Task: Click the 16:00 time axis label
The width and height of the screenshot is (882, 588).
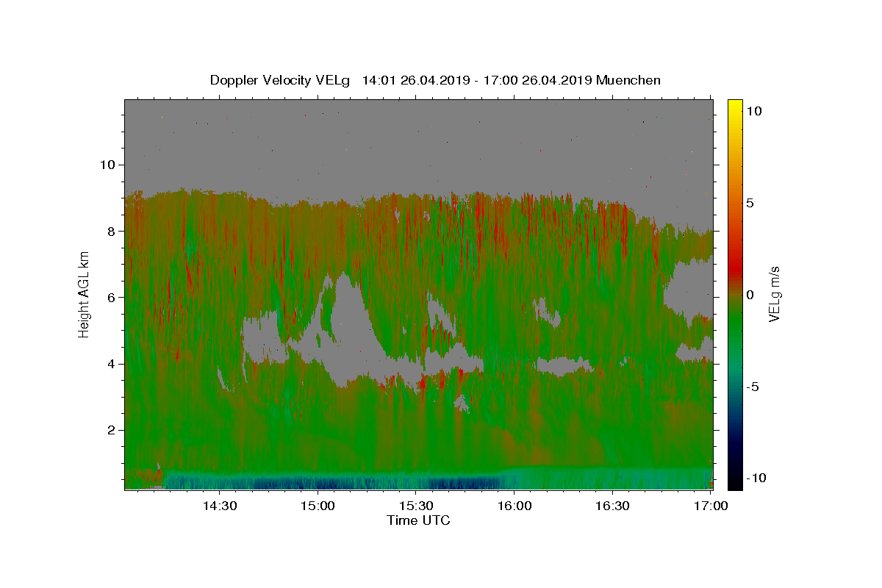Action: click(x=514, y=506)
